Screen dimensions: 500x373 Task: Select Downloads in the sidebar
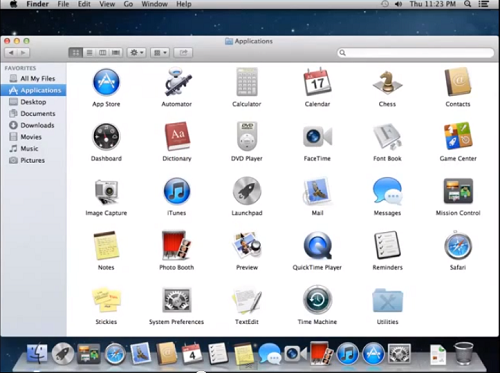(33, 125)
